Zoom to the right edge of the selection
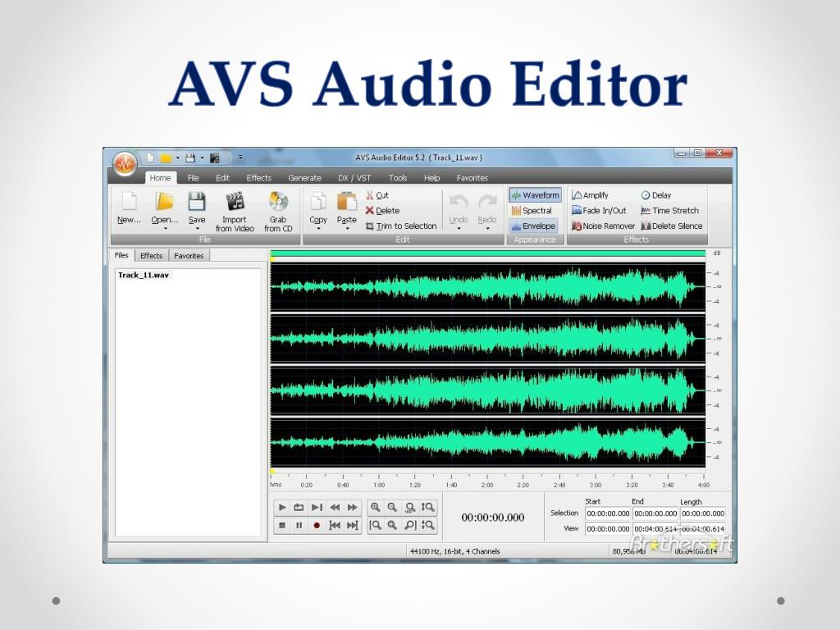Viewport: 840px width, 630px height. coord(410,526)
